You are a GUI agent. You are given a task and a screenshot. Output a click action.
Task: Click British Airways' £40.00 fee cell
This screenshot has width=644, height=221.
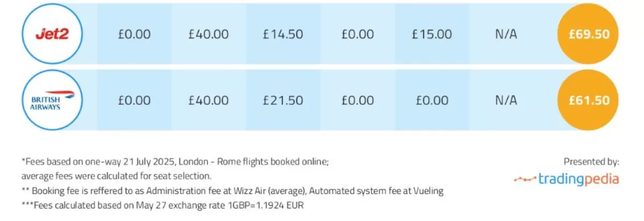coord(208,100)
